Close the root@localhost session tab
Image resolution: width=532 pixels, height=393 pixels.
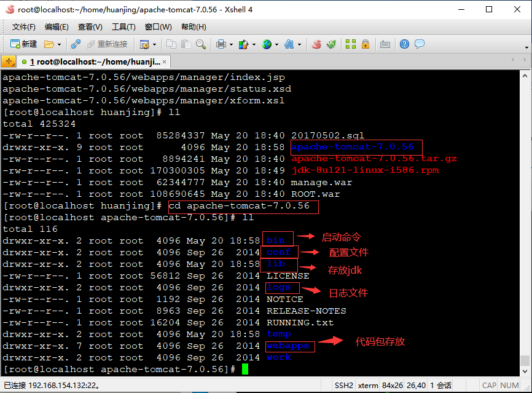coord(164,62)
